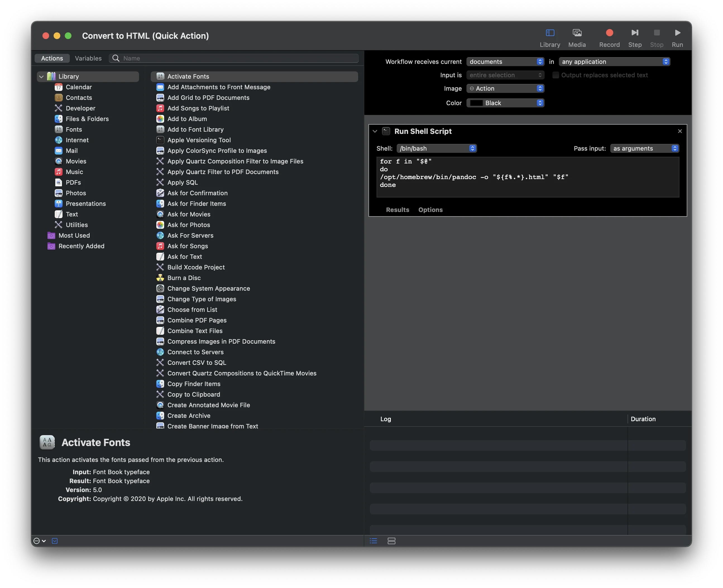The width and height of the screenshot is (723, 588).
Task: Switch to the Variables tab
Action: click(88, 58)
